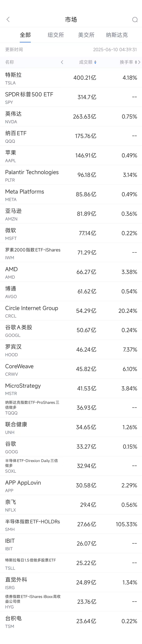Image resolution: width=142 pixels, height=644 pixels.
Task: Switch to the 全部 tab
Action: pyautogui.click(x=25, y=35)
